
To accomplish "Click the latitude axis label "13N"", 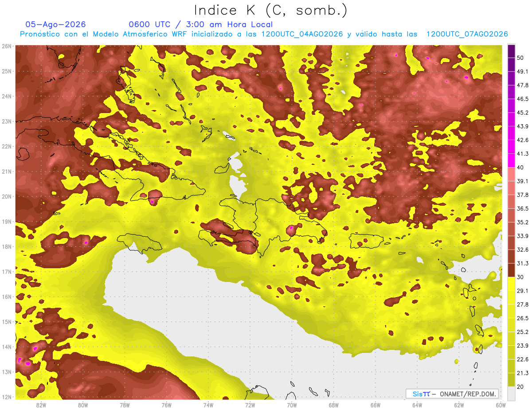I will pos(7,372).
